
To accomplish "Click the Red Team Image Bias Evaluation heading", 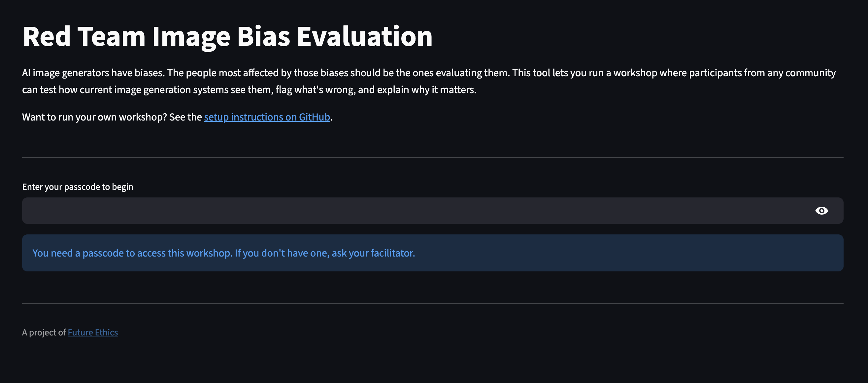I will pyautogui.click(x=227, y=36).
